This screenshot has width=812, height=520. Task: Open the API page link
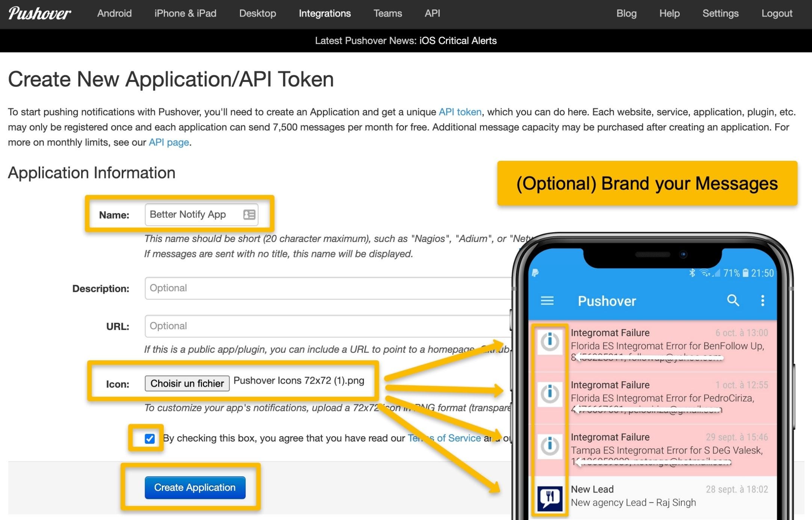point(169,142)
